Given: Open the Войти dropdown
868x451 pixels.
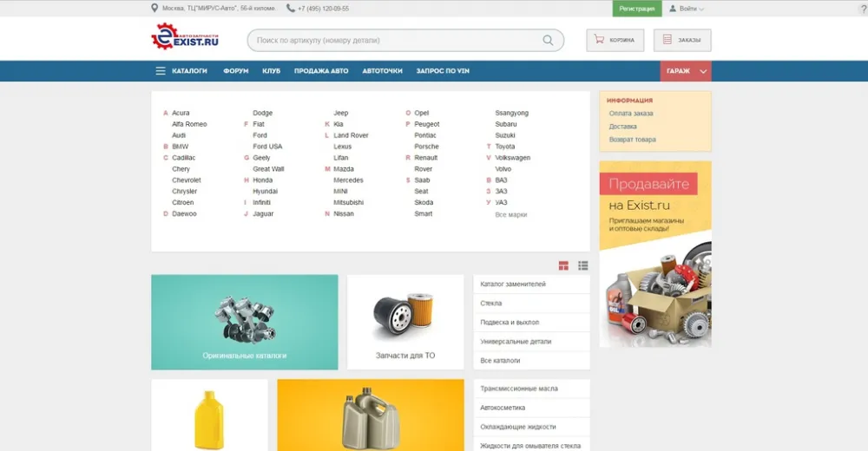Looking at the screenshot, I should 687,9.
